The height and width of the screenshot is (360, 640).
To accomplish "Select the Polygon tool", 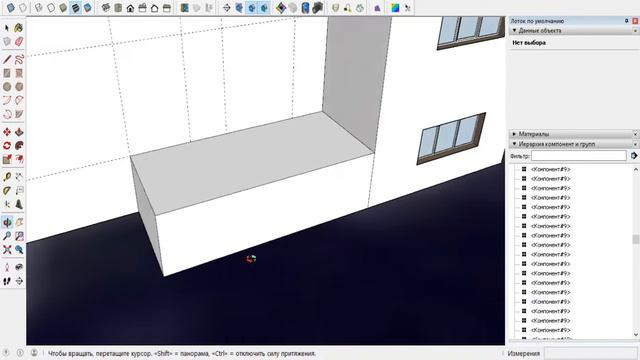I will point(19,87).
